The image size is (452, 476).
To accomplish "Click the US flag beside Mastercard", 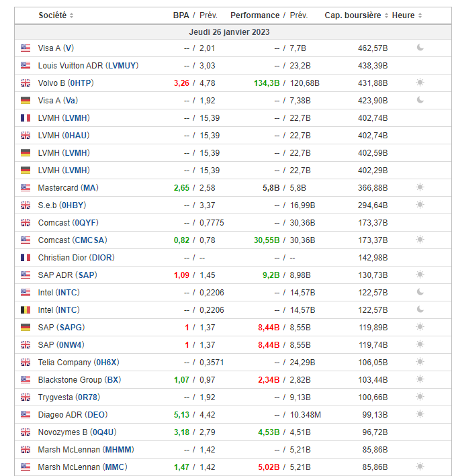I will click(x=26, y=187).
